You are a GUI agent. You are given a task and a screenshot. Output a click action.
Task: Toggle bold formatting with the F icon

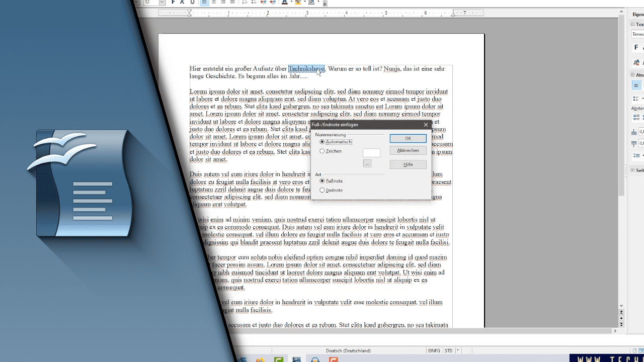coord(173,2)
